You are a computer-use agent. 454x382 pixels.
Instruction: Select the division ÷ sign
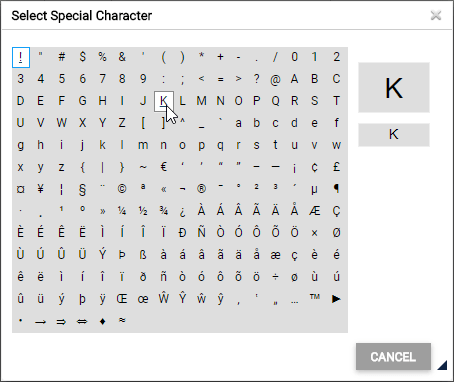pyautogui.click(x=275, y=277)
